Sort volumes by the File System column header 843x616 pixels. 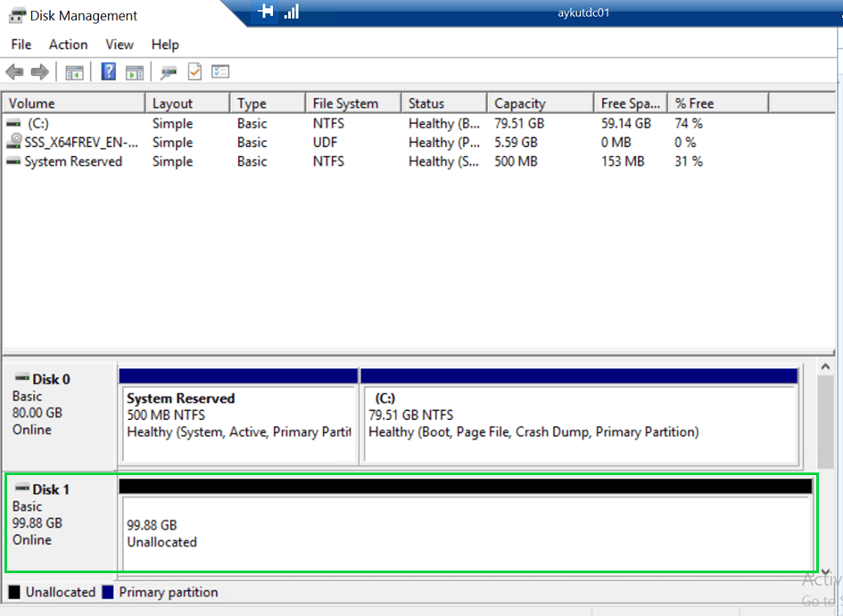click(x=345, y=103)
